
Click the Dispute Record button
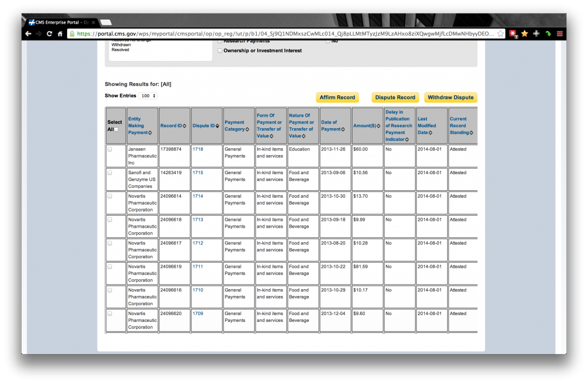pyautogui.click(x=395, y=98)
